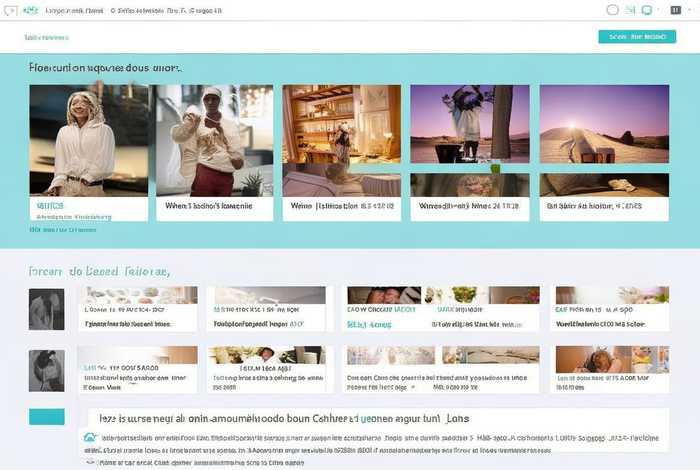Click the small green marker below the tree image

[x=495, y=169]
